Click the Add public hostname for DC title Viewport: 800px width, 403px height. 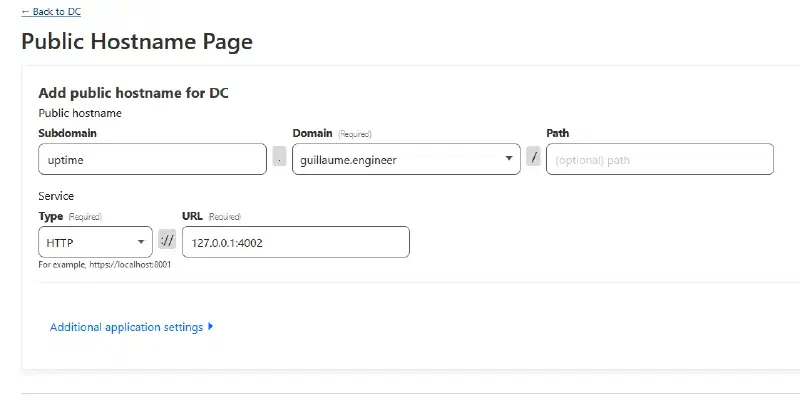tap(134, 93)
